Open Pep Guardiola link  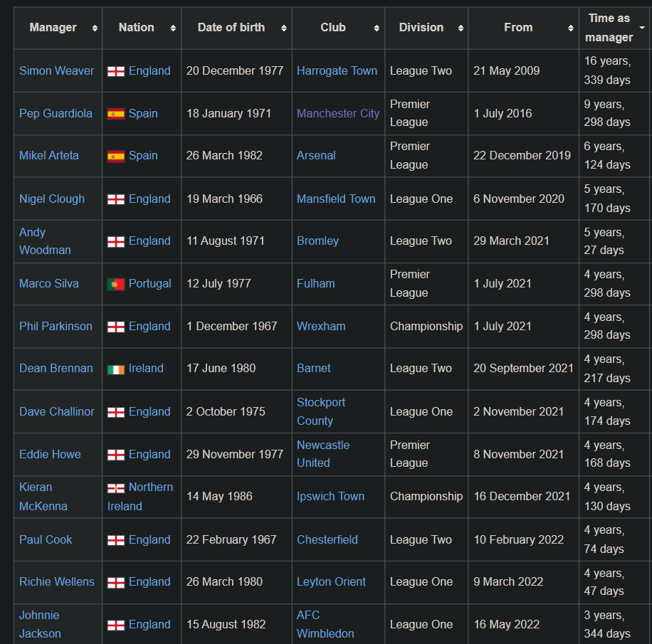coord(56,113)
